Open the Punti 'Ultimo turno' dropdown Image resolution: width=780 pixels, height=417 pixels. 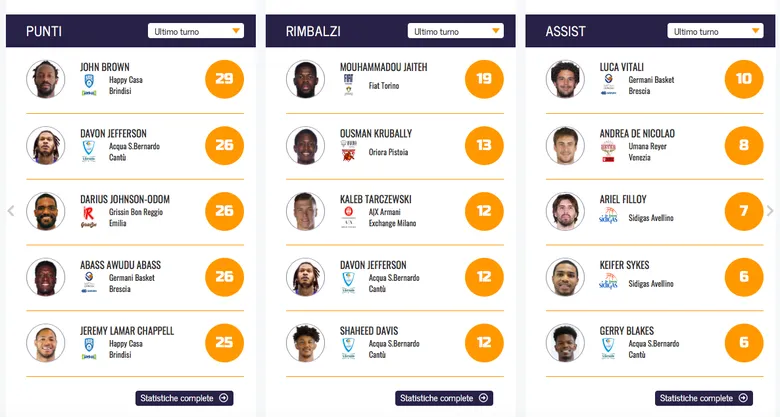(195, 31)
